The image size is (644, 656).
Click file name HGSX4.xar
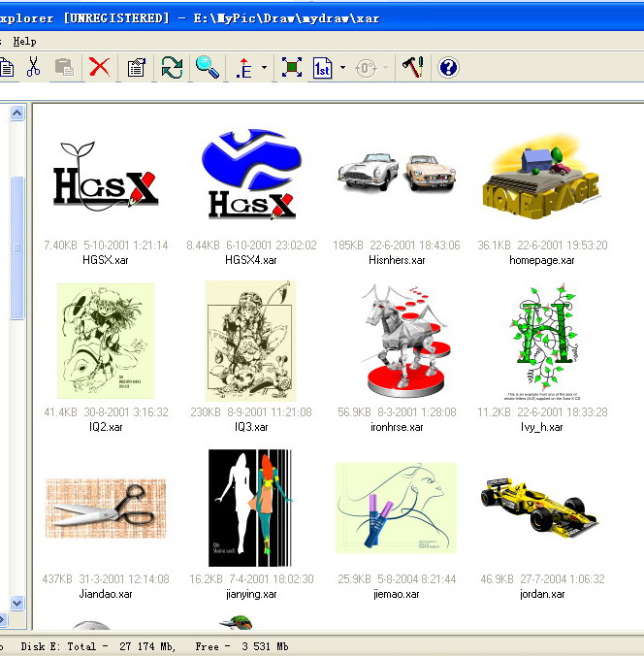251,260
